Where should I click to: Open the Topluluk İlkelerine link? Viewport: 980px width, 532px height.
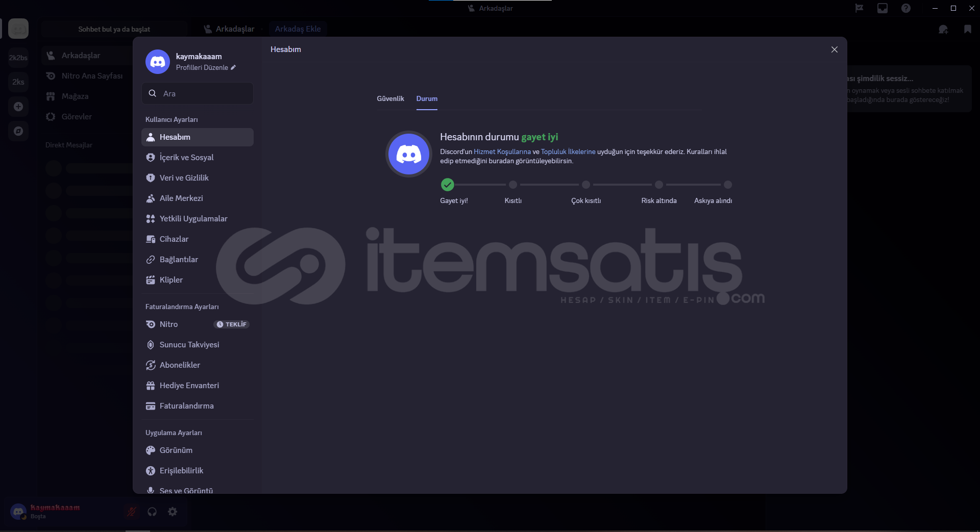pos(568,152)
